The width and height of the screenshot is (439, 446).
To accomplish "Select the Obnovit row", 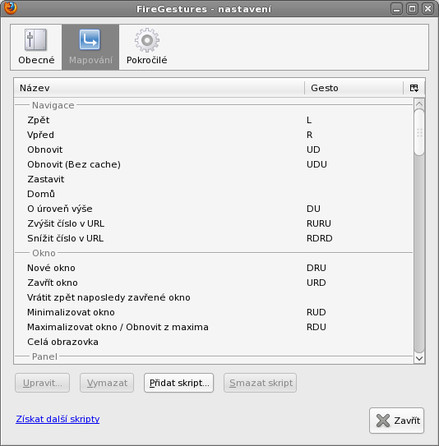I will tap(213, 150).
